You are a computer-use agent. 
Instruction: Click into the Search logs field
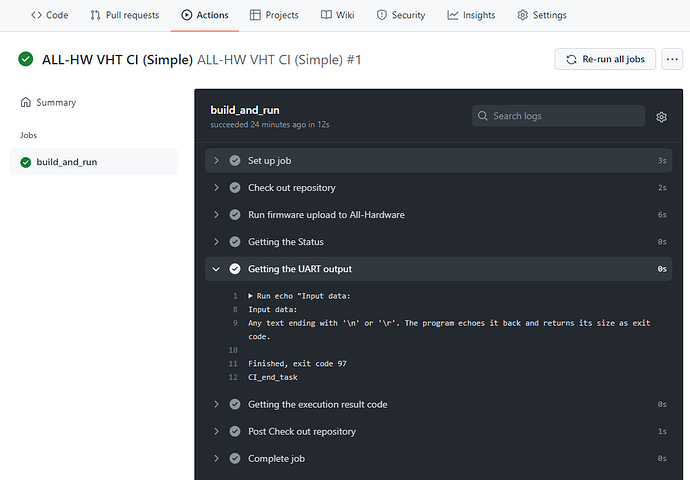coord(565,117)
